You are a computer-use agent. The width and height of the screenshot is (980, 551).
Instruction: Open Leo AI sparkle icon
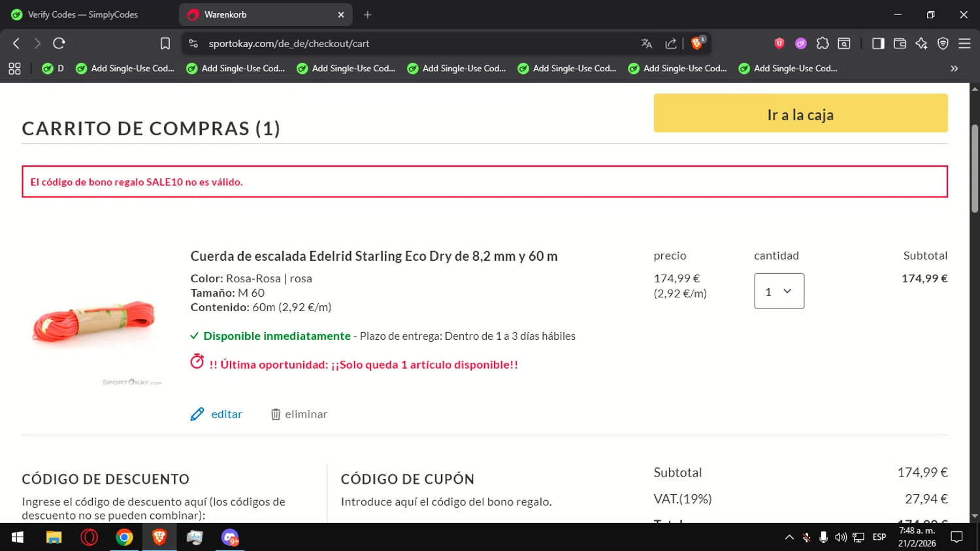pos(921,44)
